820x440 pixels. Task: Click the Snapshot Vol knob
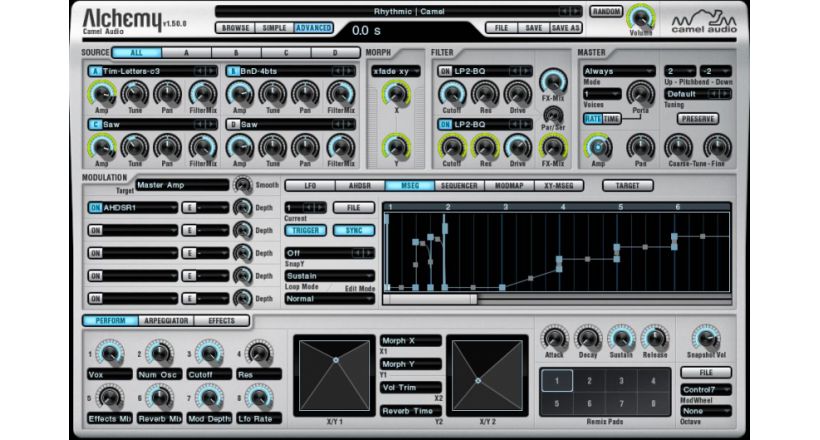(x=705, y=339)
